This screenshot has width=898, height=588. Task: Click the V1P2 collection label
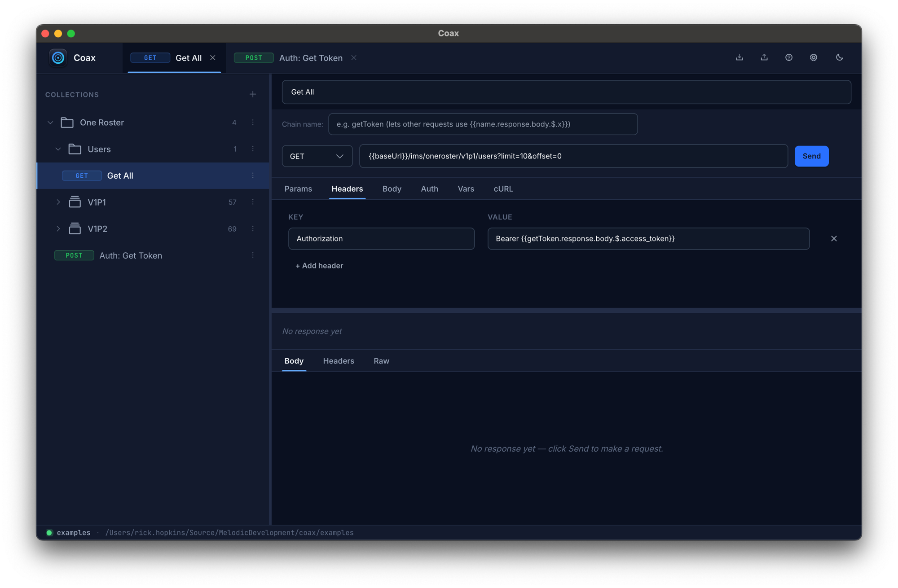[x=97, y=229]
